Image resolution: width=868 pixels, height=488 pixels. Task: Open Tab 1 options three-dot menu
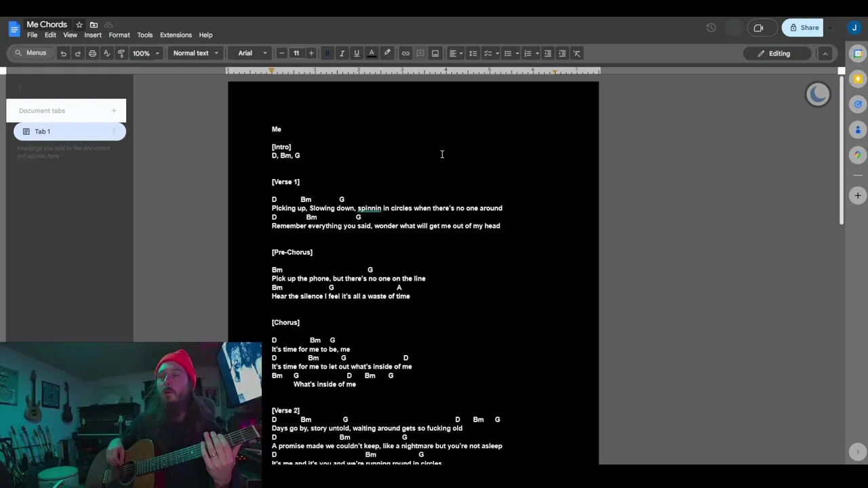(114, 131)
